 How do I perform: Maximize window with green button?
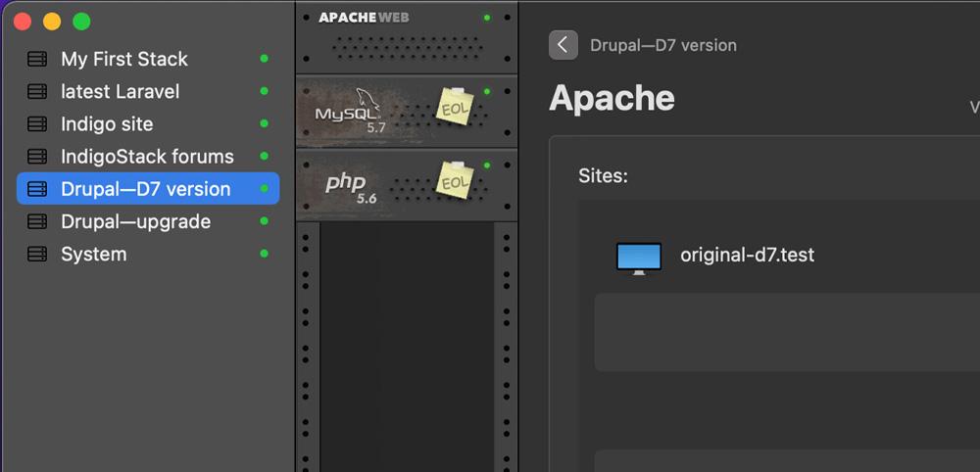pyautogui.click(x=82, y=22)
